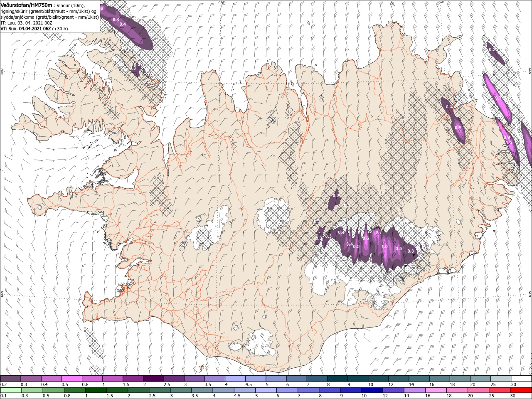The height and width of the screenshot is (399, 532).
Task: Select the royal blue 9 rain swatch
Action: [x=351, y=390]
